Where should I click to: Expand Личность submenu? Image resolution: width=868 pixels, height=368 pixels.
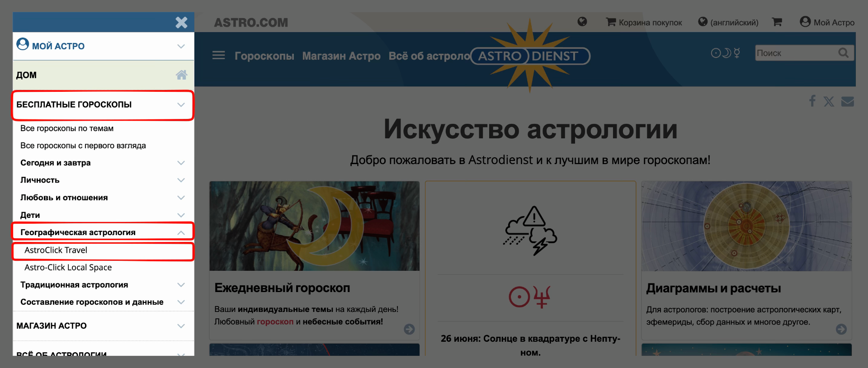181,180
